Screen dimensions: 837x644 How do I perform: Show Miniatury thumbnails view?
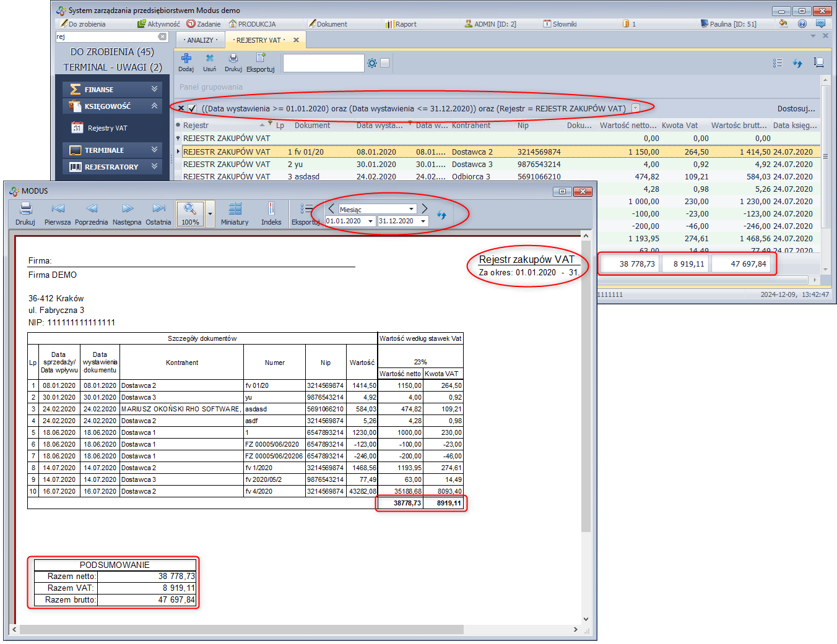235,209
